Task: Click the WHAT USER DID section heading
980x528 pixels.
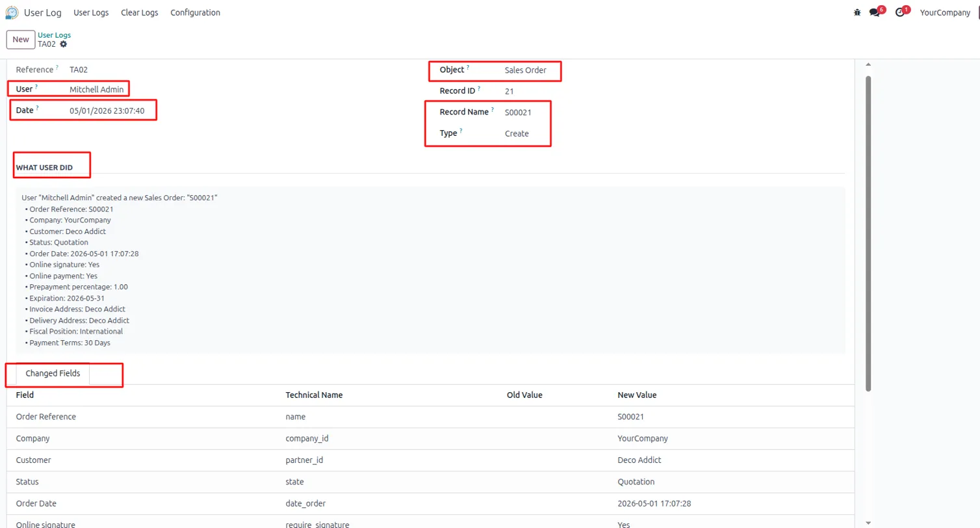Action: 44,168
